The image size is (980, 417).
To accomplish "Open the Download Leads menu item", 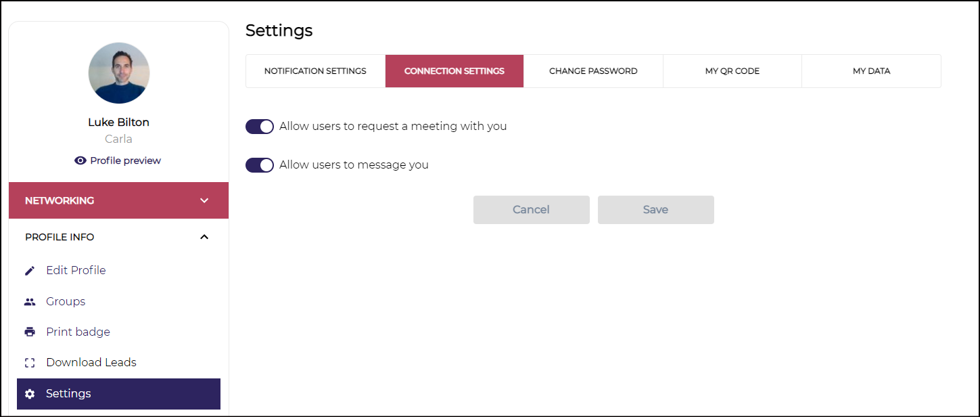I will pyautogui.click(x=91, y=363).
